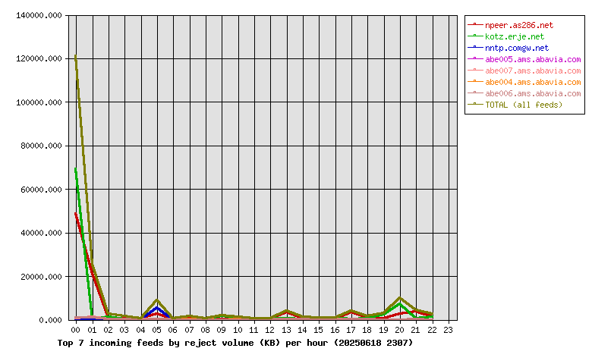Click the 60000.000 y-axis label
This screenshot has height=364, width=592.
click(x=41, y=190)
